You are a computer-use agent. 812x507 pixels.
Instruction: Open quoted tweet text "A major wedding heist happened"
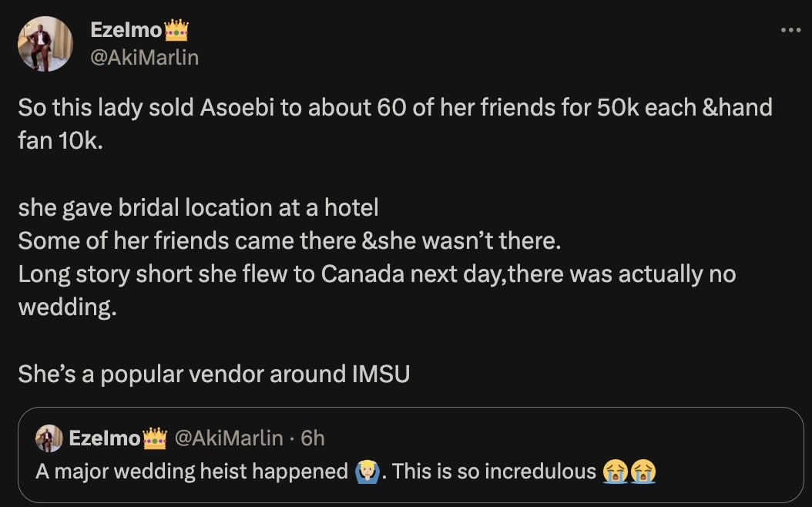coord(192,471)
